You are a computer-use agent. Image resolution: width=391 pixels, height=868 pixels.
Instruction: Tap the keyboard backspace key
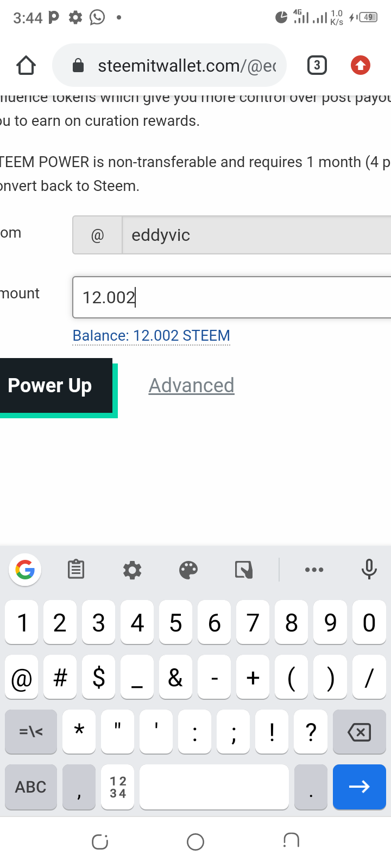[360, 732]
